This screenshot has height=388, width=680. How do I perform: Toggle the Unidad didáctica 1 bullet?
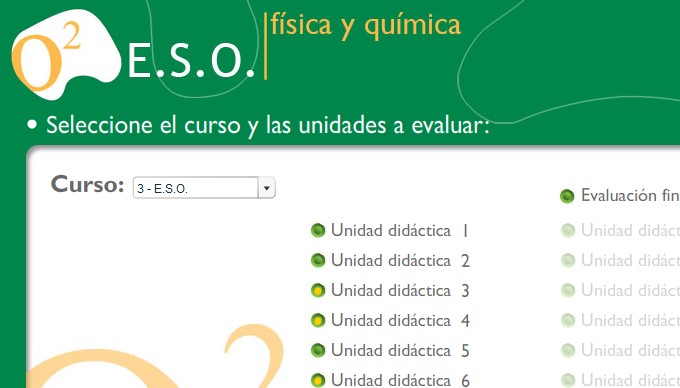(318, 230)
